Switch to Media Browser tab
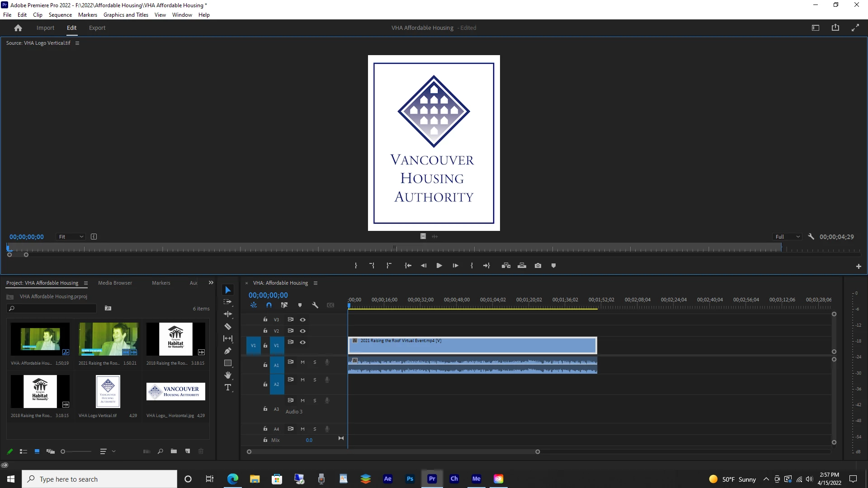This screenshot has width=868, height=488. pos(115,283)
